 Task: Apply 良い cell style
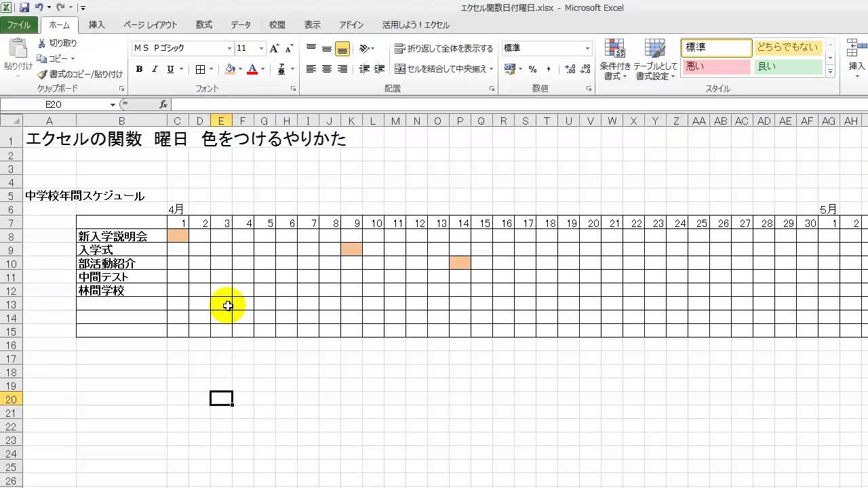tap(788, 66)
